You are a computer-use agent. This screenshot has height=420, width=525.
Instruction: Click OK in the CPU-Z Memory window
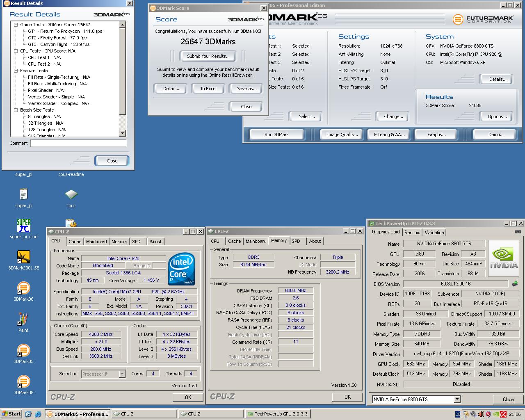coord(347,397)
